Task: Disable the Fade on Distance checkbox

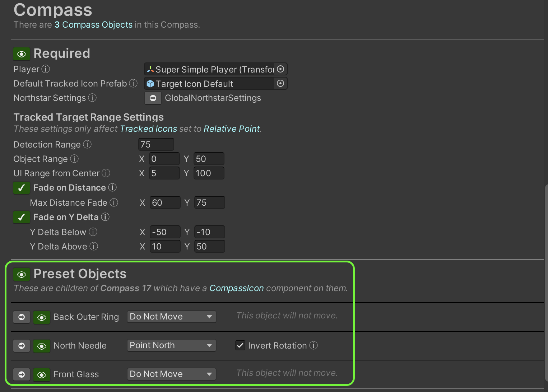Action: (22, 188)
